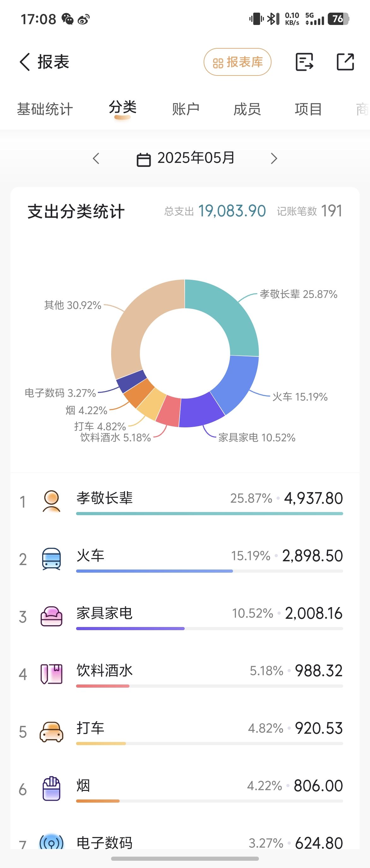The image size is (370, 868).
Task: Switch to the 账户 tab
Action: point(186,109)
